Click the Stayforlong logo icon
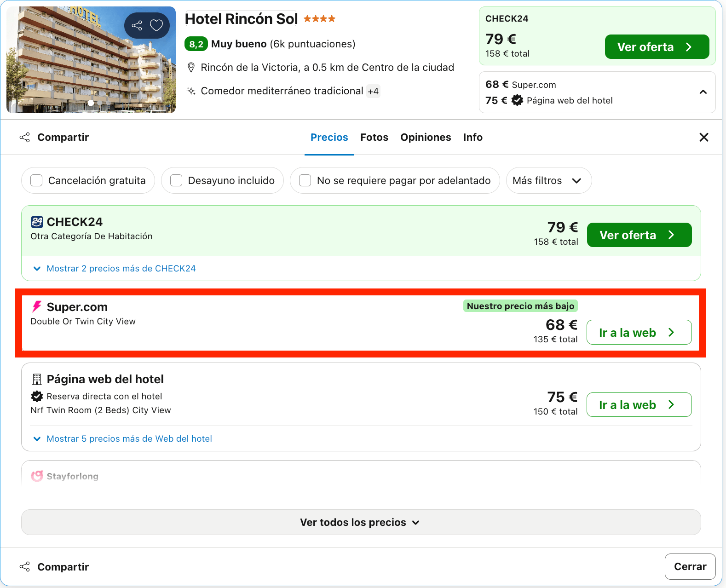726x588 pixels. point(37,476)
